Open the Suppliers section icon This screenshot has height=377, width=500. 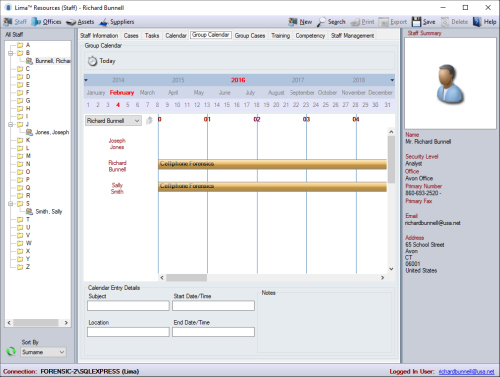point(104,22)
